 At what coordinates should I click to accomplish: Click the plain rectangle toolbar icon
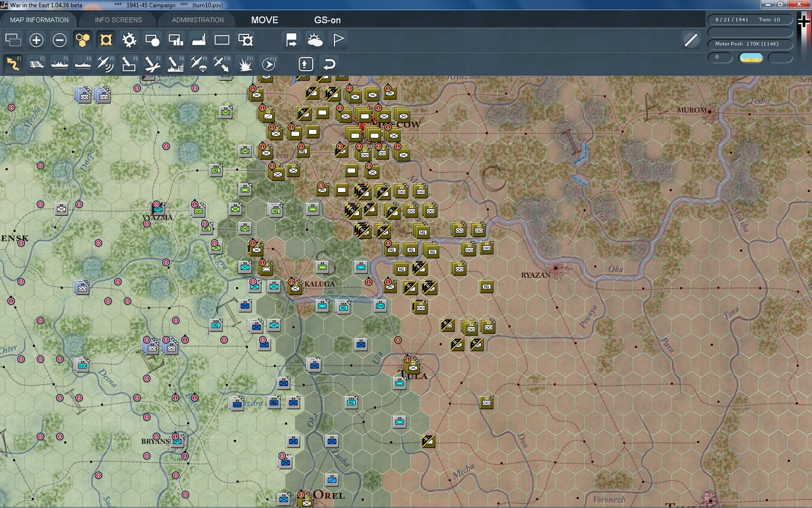click(x=222, y=40)
